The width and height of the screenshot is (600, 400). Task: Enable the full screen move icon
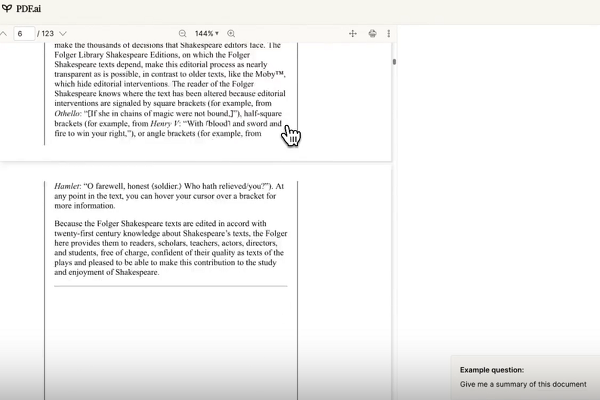[353, 33]
